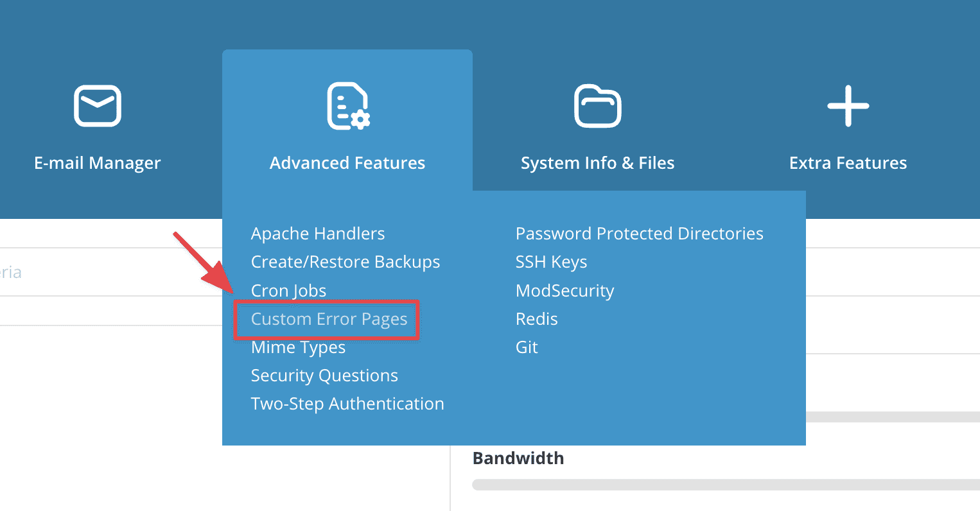Viewport: 980px width, 511px height.
Task: Click the Bandwidth usage bar
Action: coord(726,485)
